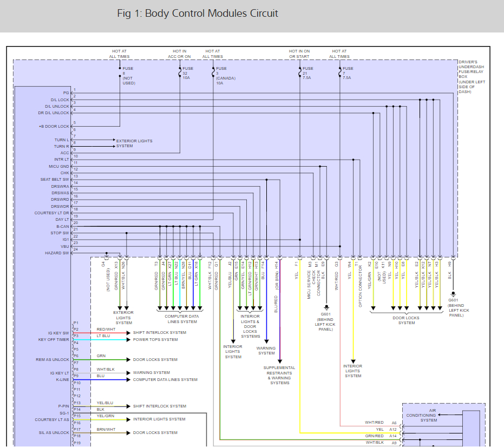Viewport: 504px width, 447px height.
Task: Click the 'IG KEY SW' pin label
Action: coord(58,333)
